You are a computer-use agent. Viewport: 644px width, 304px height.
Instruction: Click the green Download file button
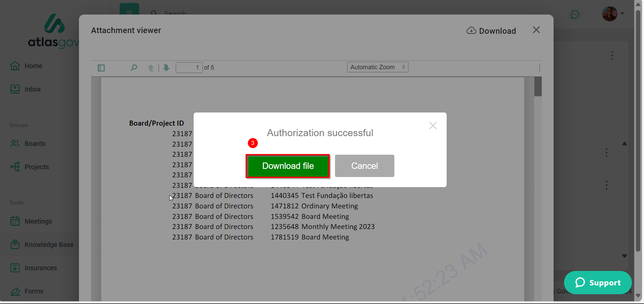click(x=288, y=166)
